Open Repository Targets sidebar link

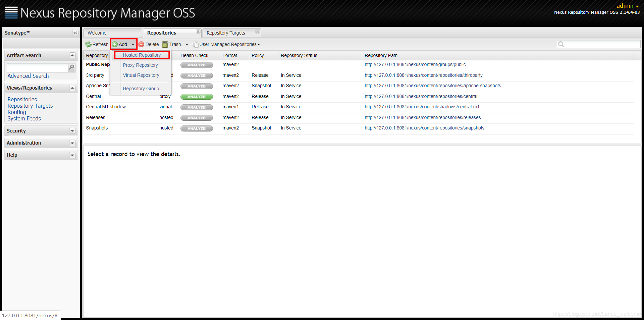tap(30, 106)
